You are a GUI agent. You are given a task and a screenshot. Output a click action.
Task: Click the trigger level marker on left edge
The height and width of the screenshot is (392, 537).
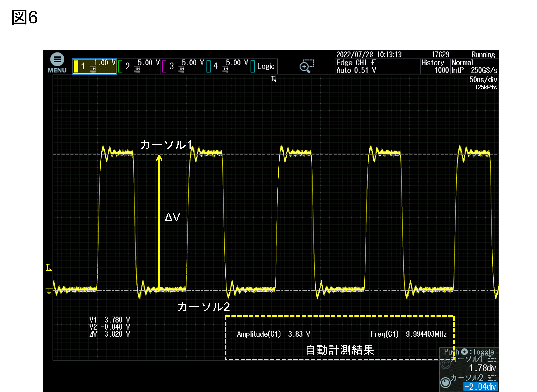tap(49, 267)
